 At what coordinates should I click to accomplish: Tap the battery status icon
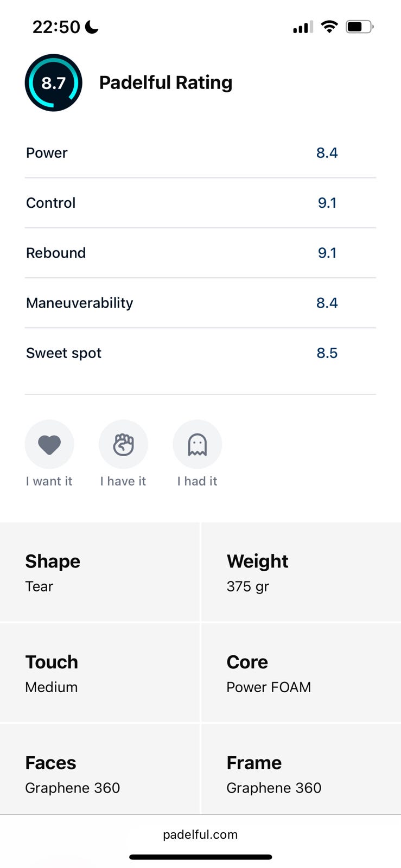pyautogui.click(x=359, y=27)
